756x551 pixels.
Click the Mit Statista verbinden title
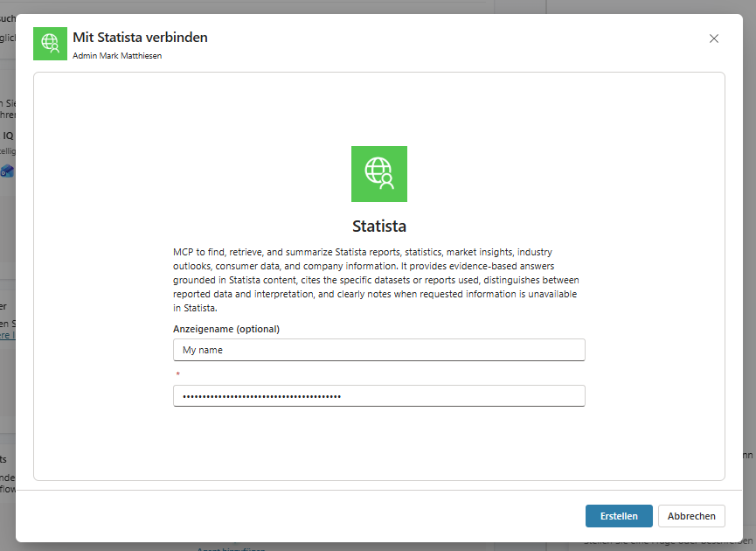click(x=140, y=37)
